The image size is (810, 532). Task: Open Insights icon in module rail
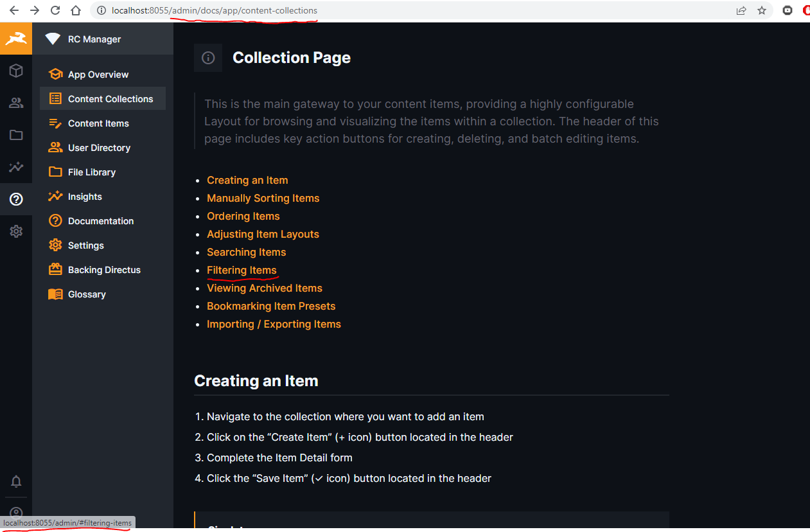16,167
